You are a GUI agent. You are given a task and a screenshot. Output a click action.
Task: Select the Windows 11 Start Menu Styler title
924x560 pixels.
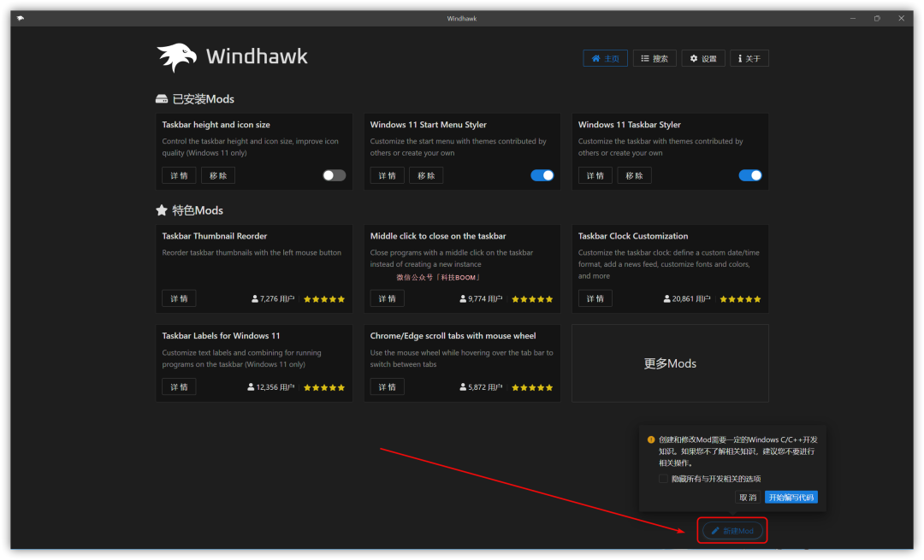(429, 125)
